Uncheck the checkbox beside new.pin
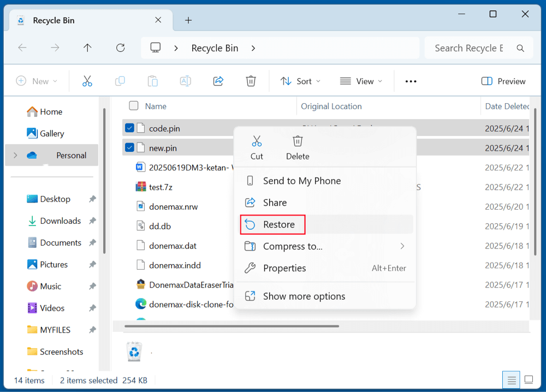 point(129,147)
